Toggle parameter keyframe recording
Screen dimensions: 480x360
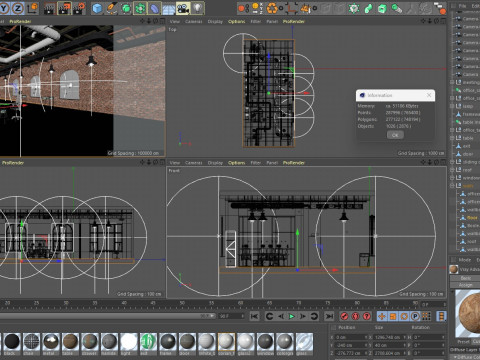(415, 316)
